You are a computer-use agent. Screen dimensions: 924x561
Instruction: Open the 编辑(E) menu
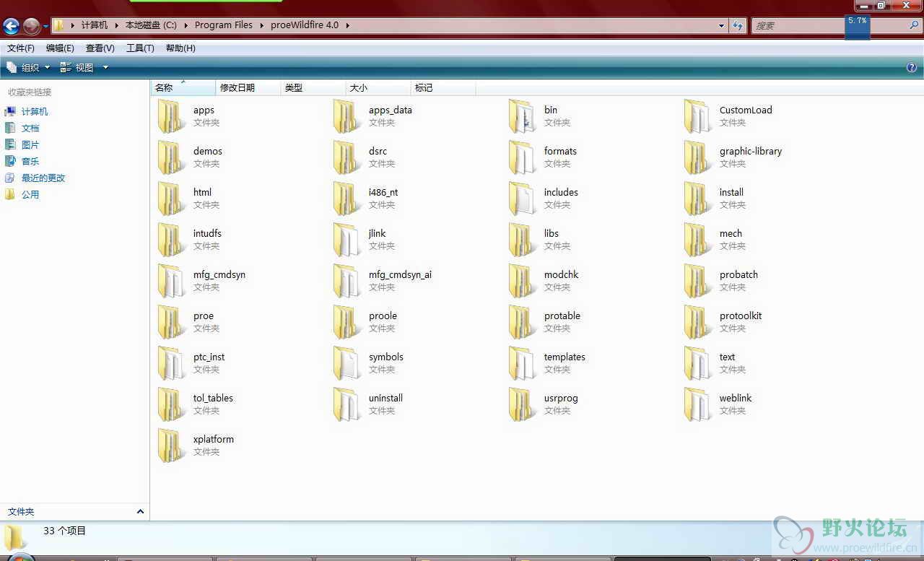point(60,48)
